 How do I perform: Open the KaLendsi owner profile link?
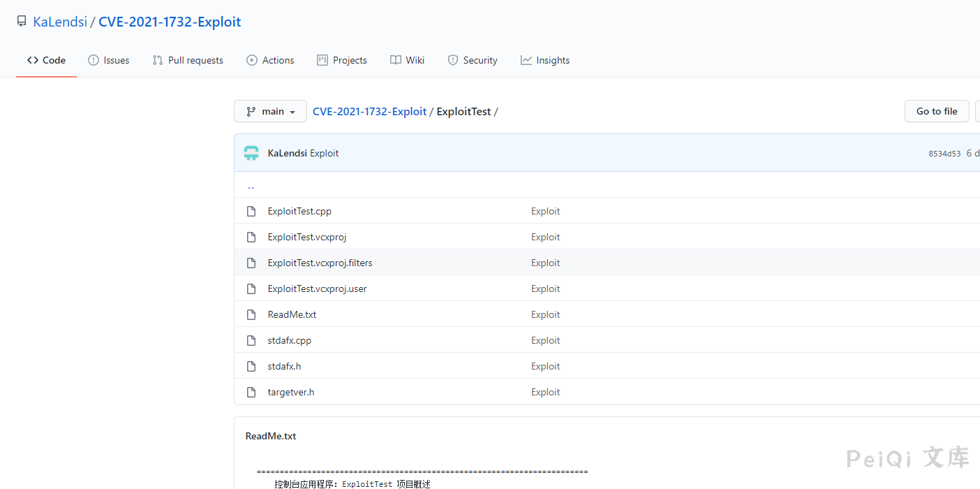[x=60, y=22]
